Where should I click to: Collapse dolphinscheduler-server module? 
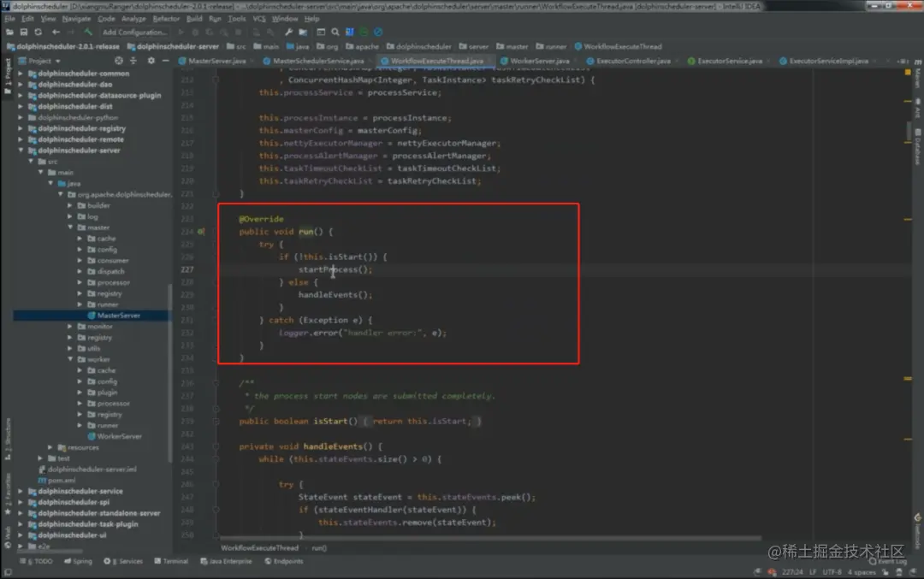click(x=21, y=151)
